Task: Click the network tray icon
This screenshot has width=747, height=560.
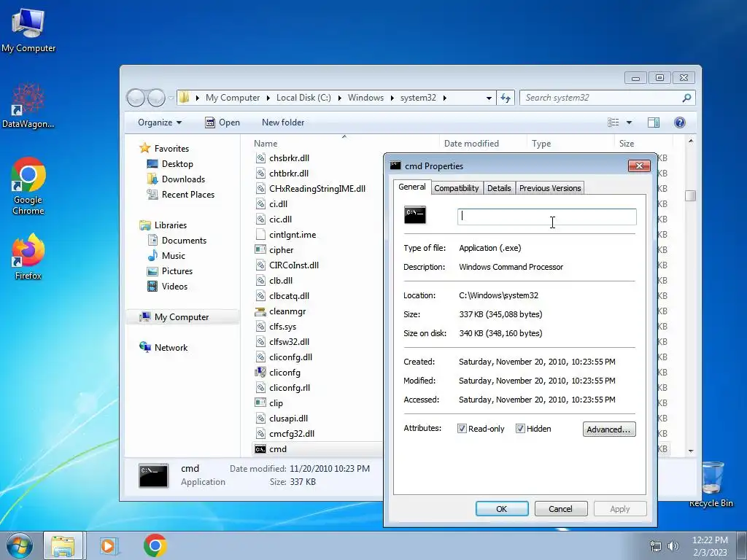Action: (656, 546)
